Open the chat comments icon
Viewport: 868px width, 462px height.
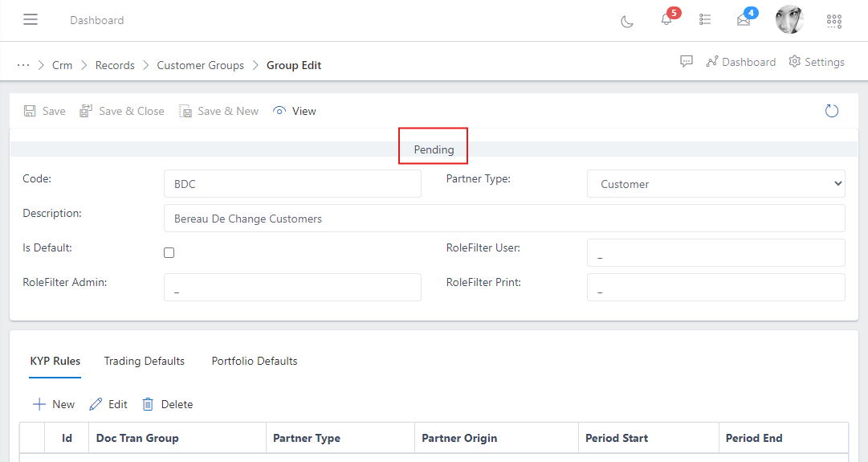point(687,62)
